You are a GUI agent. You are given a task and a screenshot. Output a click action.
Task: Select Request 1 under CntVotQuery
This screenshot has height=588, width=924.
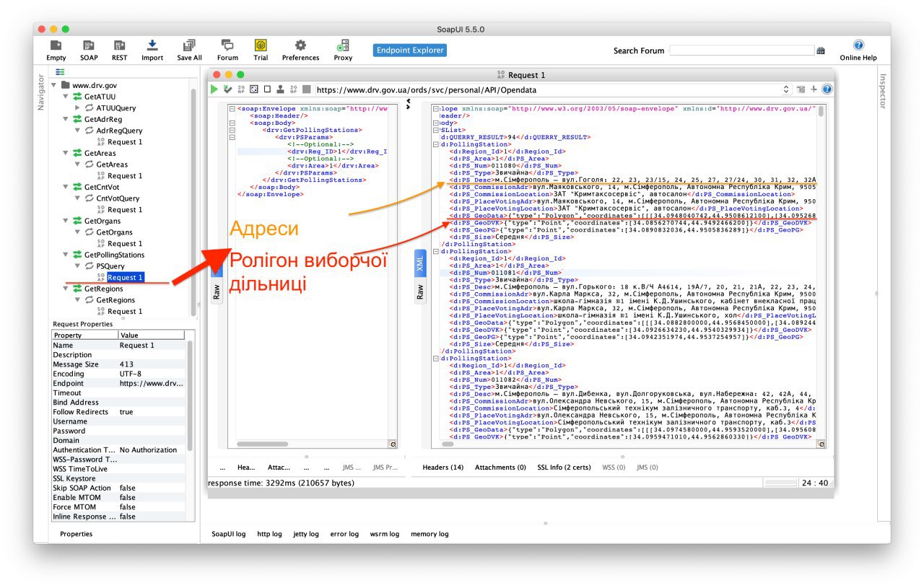125,210
